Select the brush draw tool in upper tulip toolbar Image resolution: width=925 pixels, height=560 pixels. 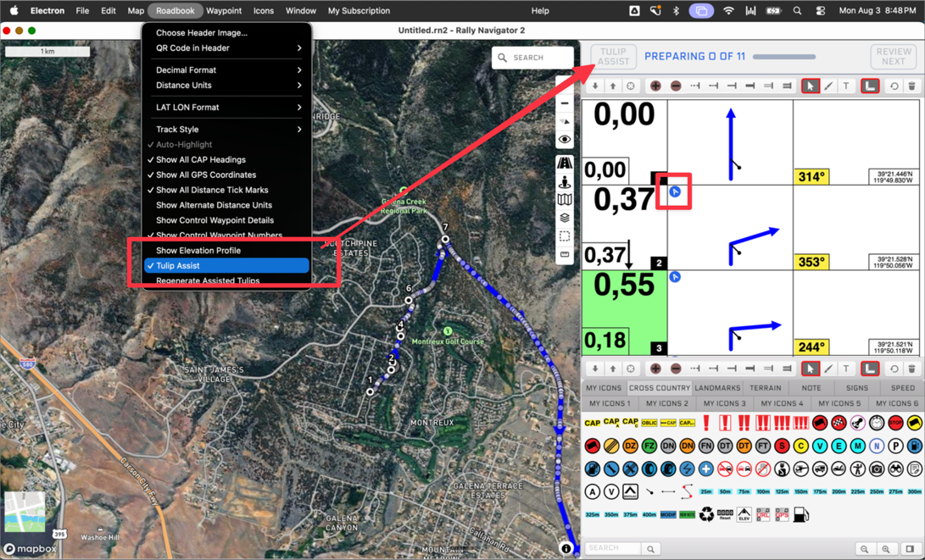[x=829, y=86]
